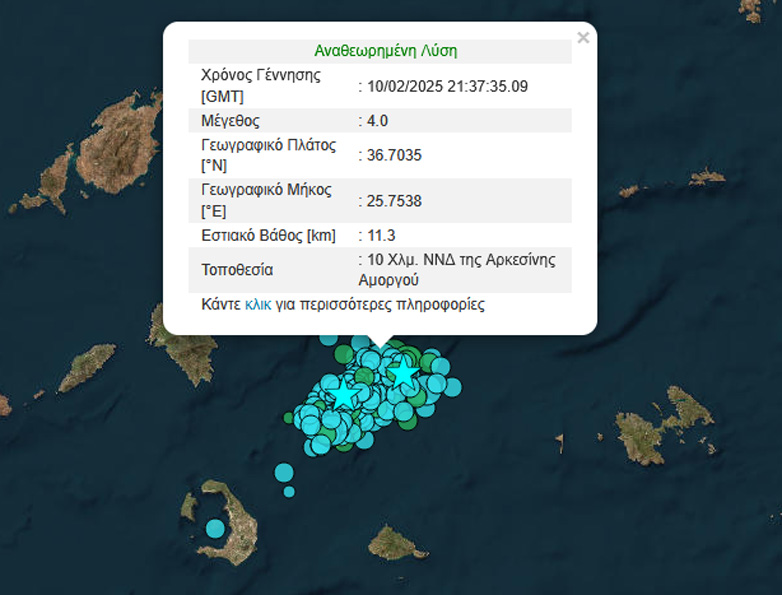782x595 pixels.
Task: Click the longitude value 25.7538
Action: 394,201
